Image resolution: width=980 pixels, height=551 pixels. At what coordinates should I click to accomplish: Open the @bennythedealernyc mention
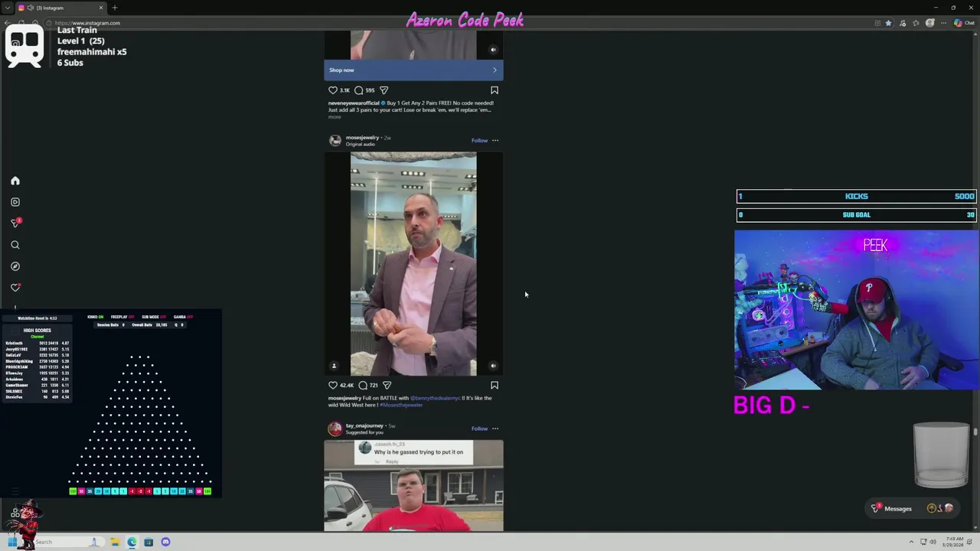point(435,398)
